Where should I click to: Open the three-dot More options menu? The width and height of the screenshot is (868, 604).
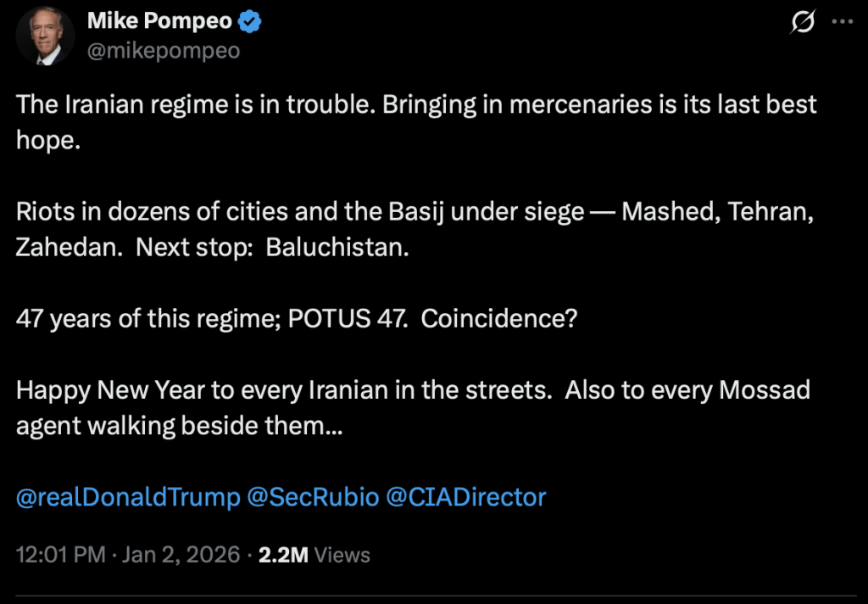click(x=843, y=23)
